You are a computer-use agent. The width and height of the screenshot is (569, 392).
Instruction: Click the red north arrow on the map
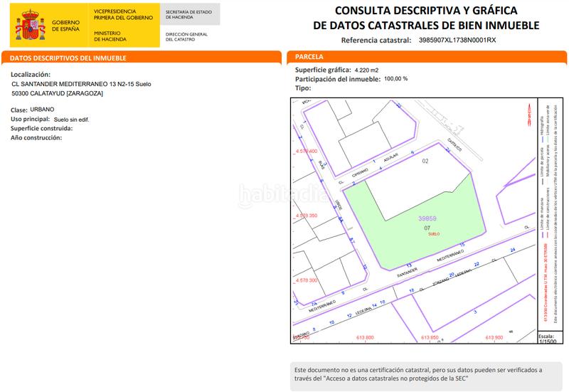click(x=527, y=114)
